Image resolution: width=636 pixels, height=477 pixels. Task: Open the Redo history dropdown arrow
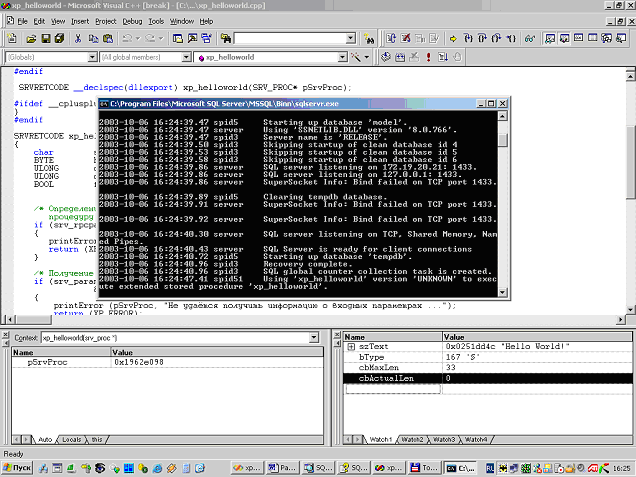point(161,39)
